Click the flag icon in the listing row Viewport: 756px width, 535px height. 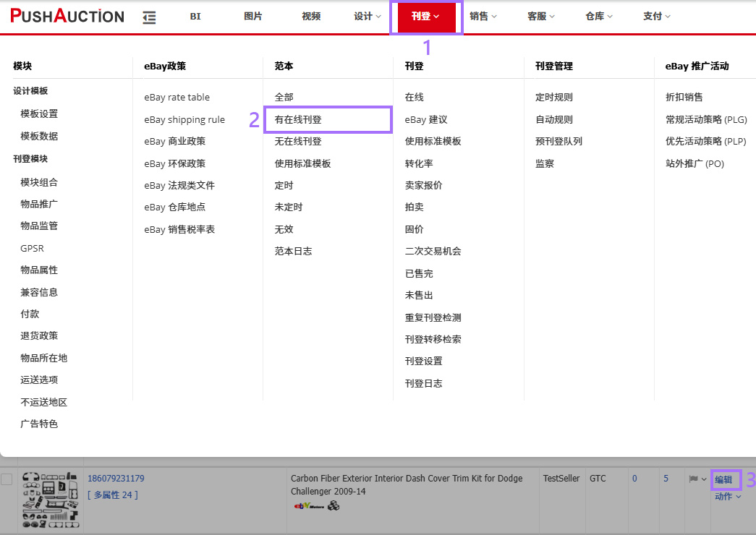click(694, 479)
